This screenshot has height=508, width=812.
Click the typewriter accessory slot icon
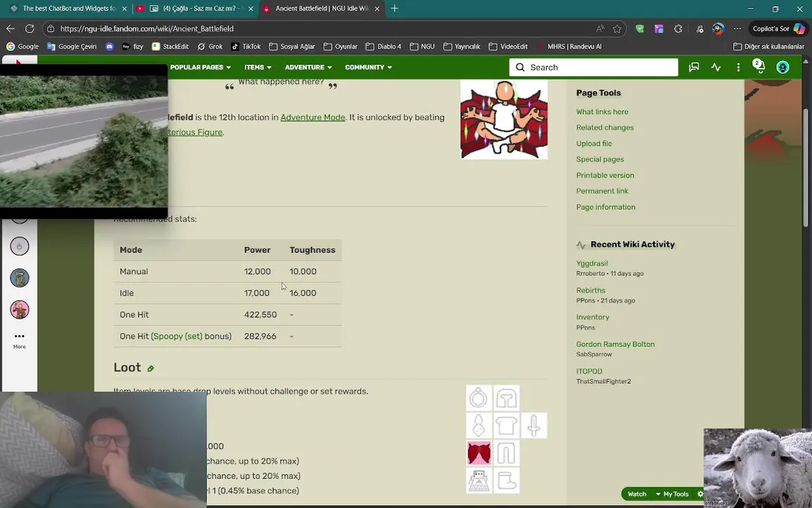pyautogui.click(x=479, y=480)
